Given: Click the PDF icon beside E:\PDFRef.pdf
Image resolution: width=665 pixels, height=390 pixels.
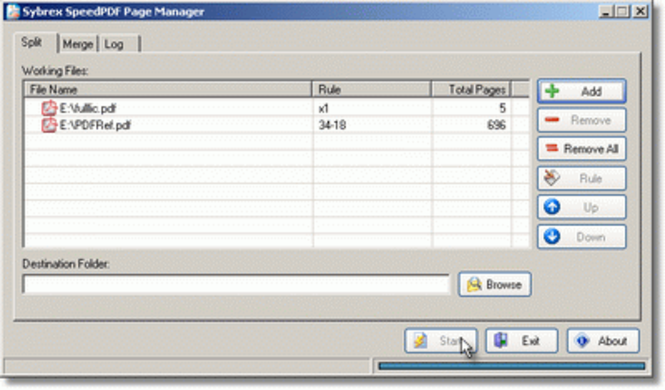Looking at the screenshot, I should [x=49, y=125].
